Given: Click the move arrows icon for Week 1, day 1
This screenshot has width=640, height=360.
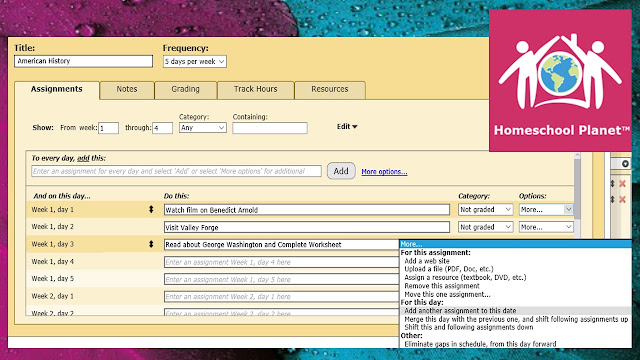Looking at the screenshot, I should click(151, 209).
